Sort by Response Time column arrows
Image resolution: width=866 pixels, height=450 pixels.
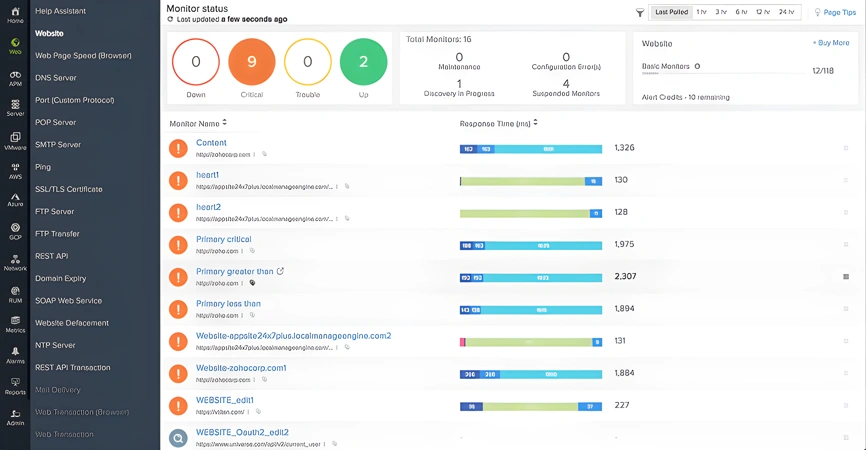[535, 123]
